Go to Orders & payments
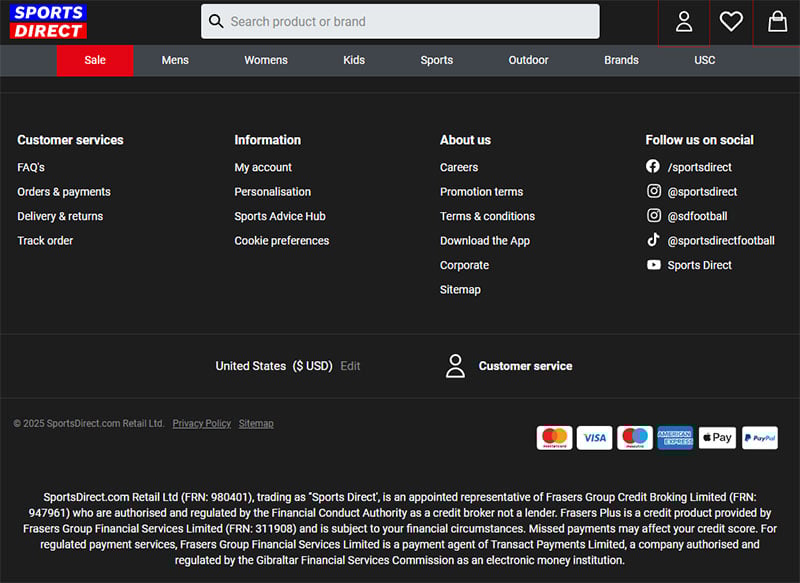The height and width of the screenshot is (583, 800). 64,192
